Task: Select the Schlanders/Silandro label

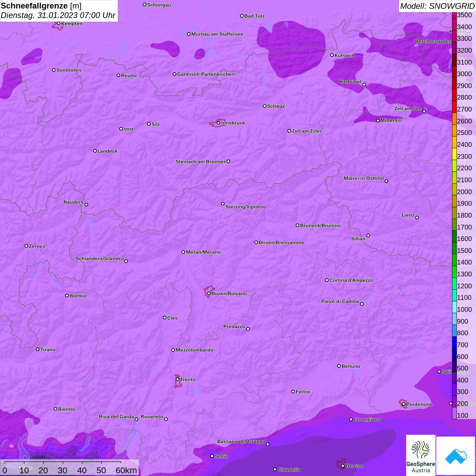Action: tap(100, 258)
